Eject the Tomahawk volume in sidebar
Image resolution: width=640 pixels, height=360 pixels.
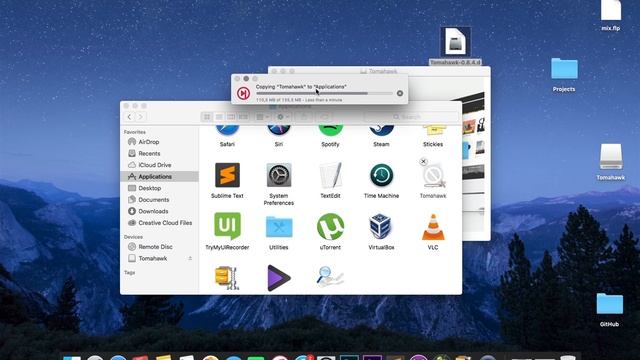tap(190, 258)
